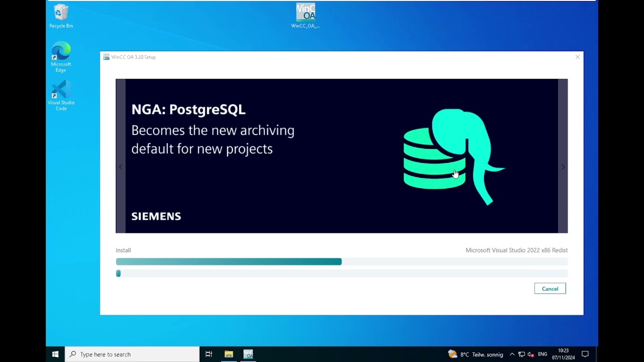
Task: Change the ENG input language
Action: [542, 354]
